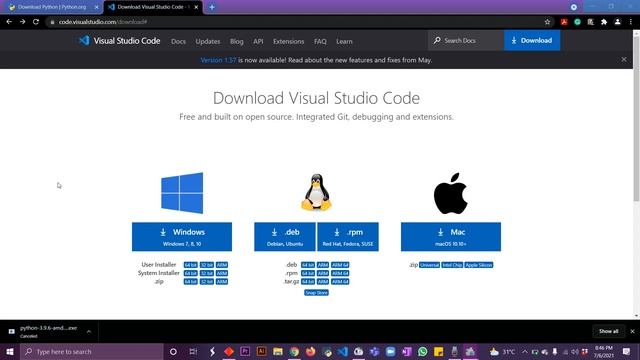640x360 pixels.
Task: Open the Extensions navigation link
Action: click(x=289, y=41)
